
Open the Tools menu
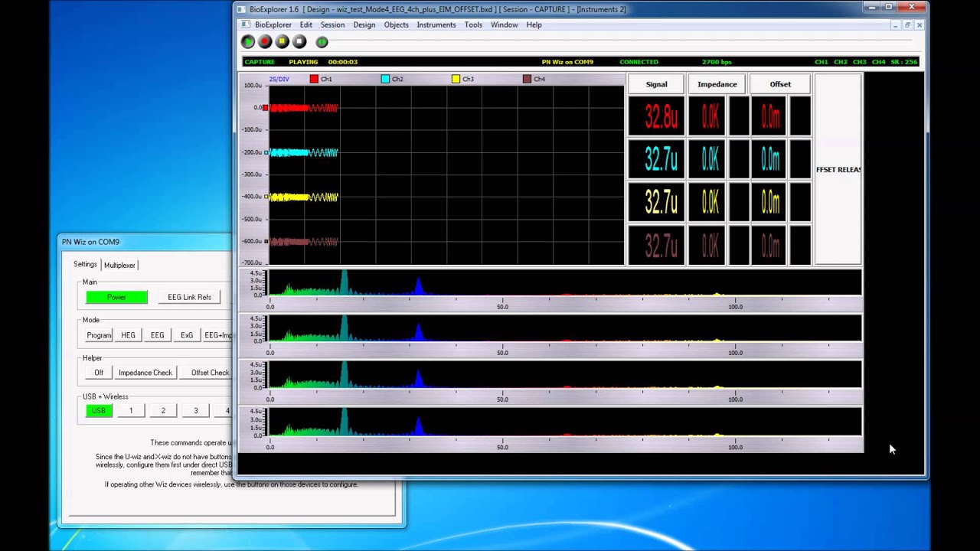pos(473,24)
